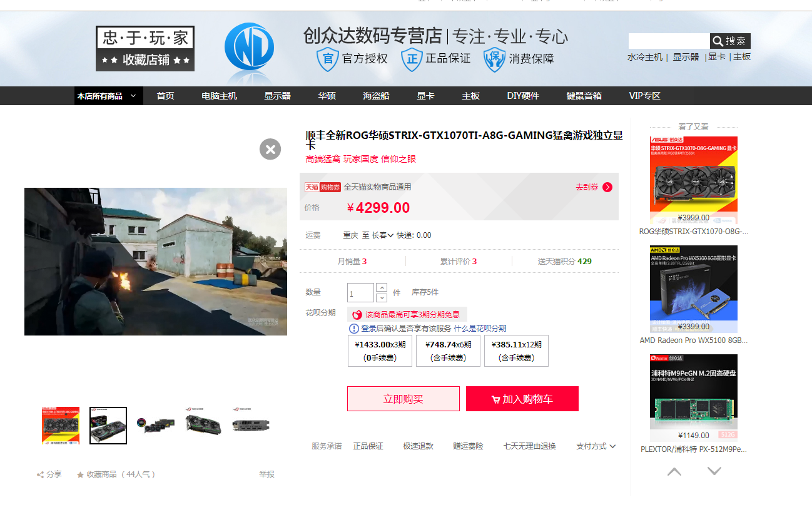Click the 送天猫积分 429 text
Image resolution: width=812 pixels, height=507 pixels.
[x=565, y=261]
